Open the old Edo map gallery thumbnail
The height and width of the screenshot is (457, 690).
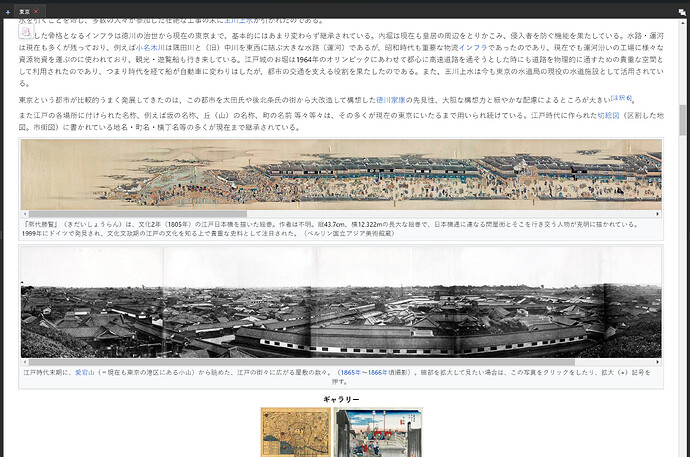tap(296, 432)
